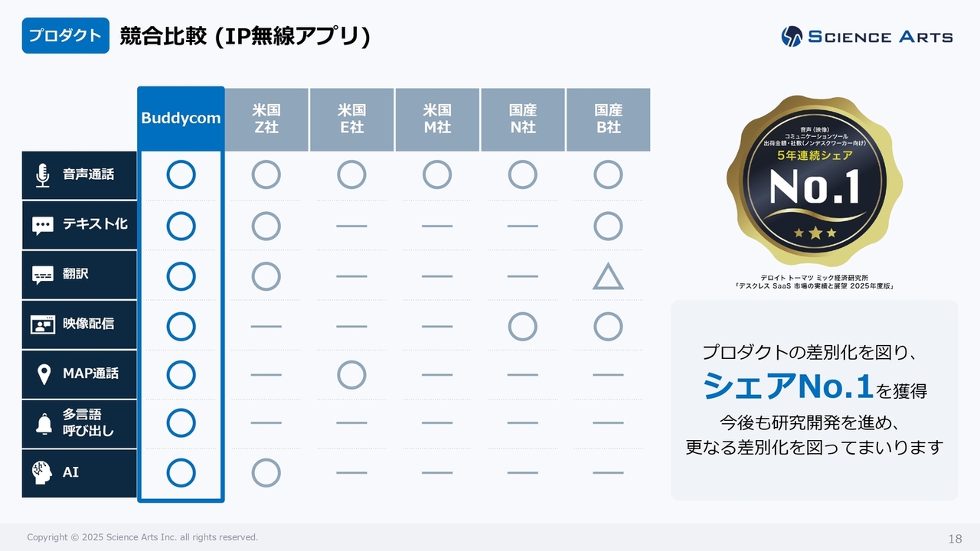Image resolution: width=980 pixels, height=551 pixels.
Task: Click the large シェアNo.1 blue text
Action: 788,386
